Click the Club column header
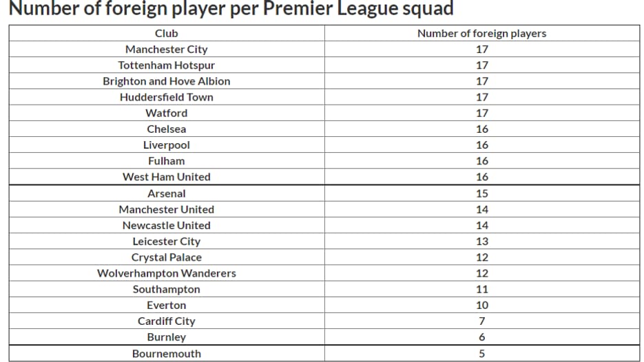The height and width of the screenshot is (362, 644). tap(167, 33)
